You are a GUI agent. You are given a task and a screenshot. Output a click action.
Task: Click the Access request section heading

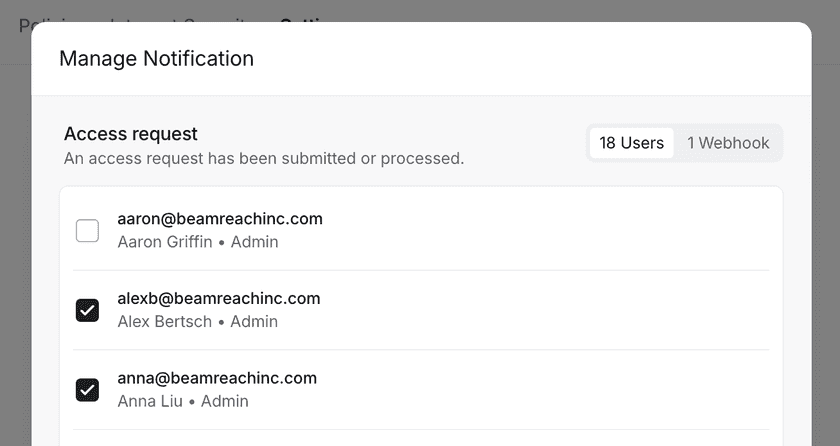pos(131,134)
